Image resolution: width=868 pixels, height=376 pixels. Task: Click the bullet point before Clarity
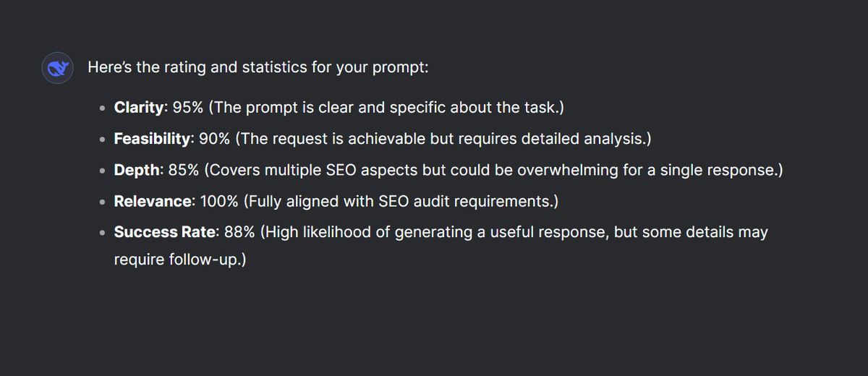click(103, 108)
